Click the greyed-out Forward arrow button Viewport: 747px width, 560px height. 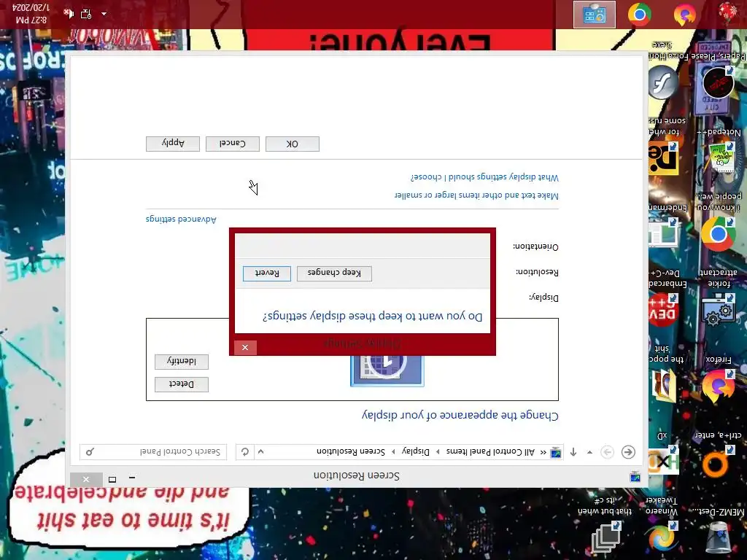[x=608, y=452]
